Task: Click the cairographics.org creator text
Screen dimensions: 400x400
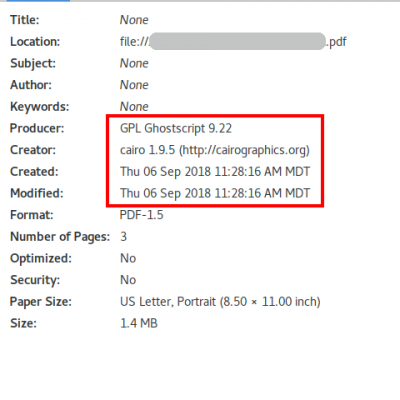Action: point(215,150)
